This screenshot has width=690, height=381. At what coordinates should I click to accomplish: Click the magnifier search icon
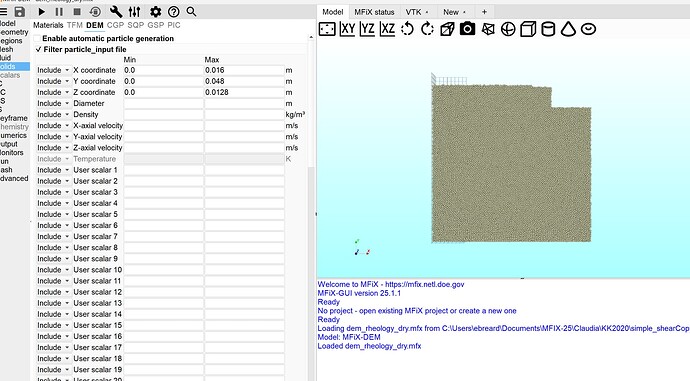click(191, 12)
